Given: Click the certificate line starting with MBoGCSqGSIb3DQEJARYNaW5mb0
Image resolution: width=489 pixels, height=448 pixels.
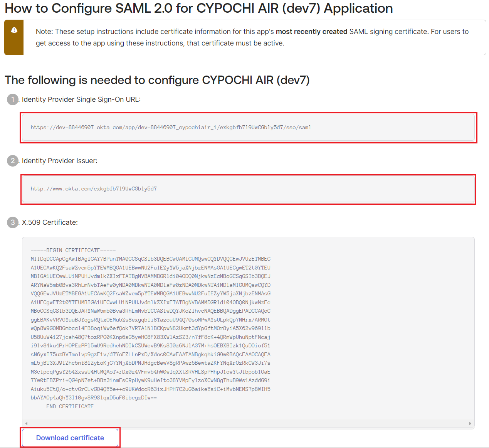Looking at the screenshot, I should tap(151, 311).
